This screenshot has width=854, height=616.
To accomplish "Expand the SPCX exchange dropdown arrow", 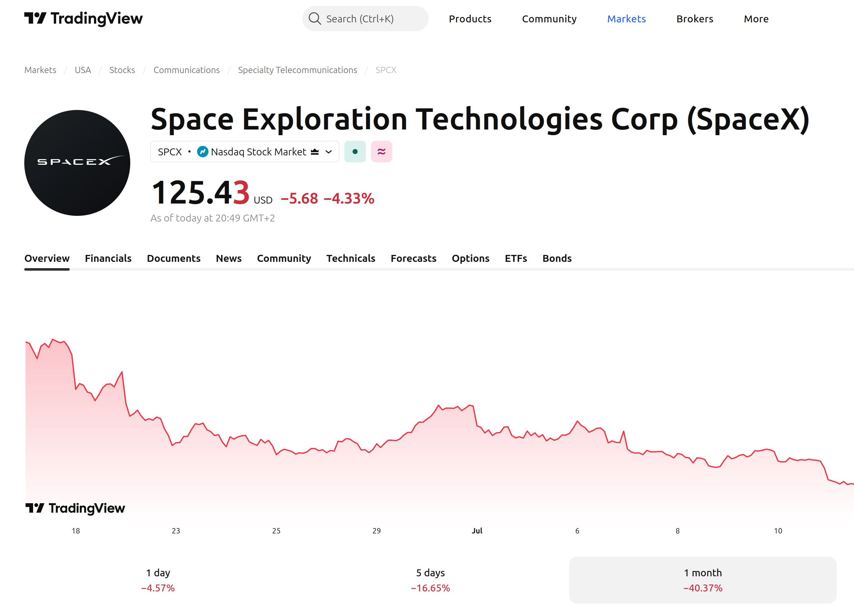I will pos(329,152).
